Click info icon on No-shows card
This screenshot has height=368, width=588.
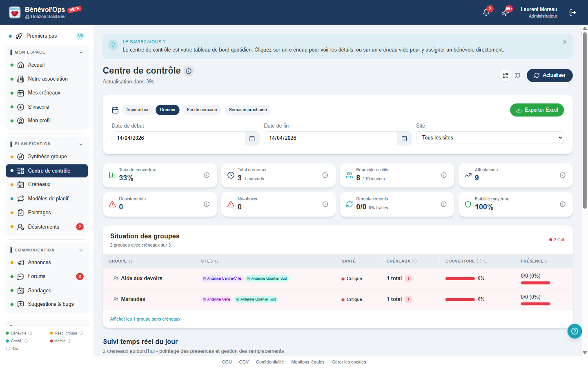[325, 204]
